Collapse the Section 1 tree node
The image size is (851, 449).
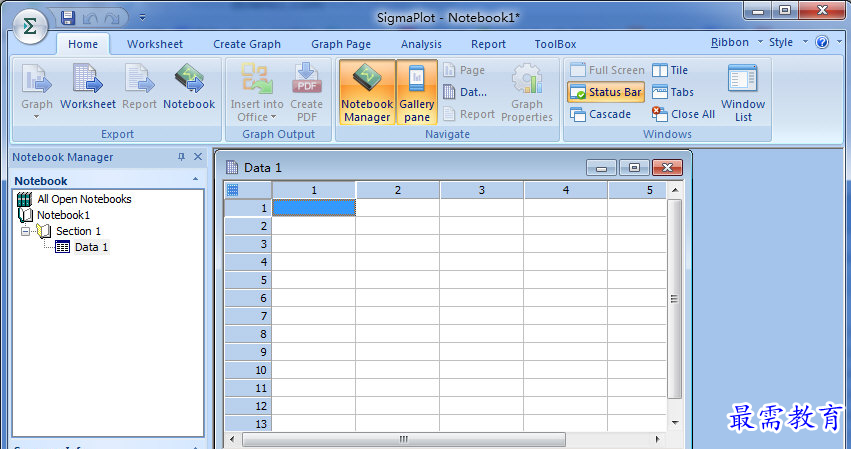(x=25, y=231)
